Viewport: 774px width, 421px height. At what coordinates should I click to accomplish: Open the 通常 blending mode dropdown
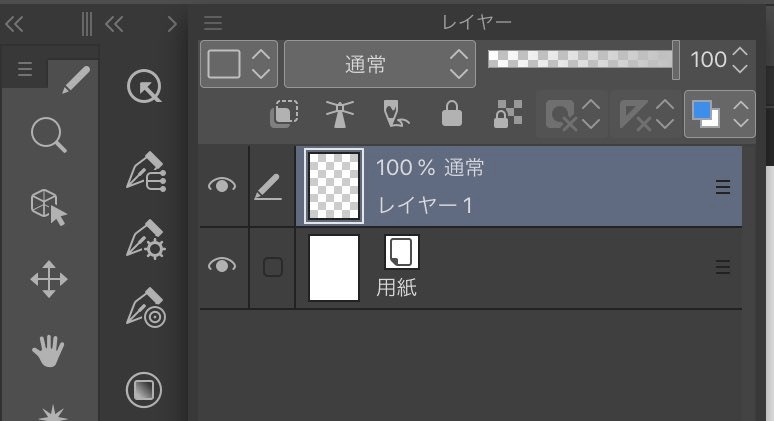[380, 65]
